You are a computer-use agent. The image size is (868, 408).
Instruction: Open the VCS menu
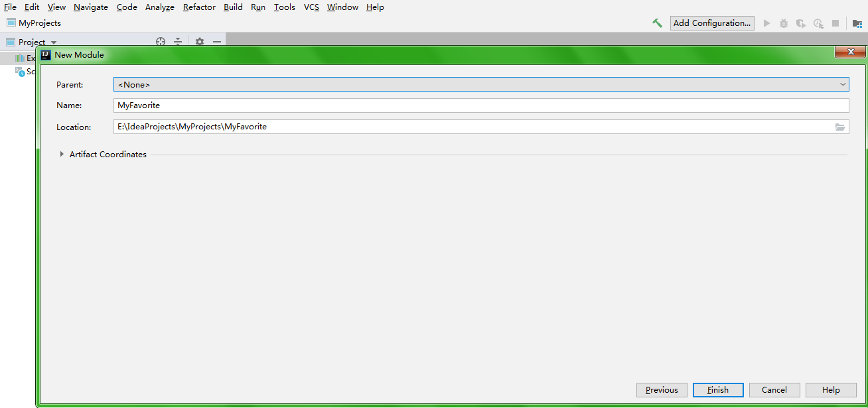pos(311,7)
